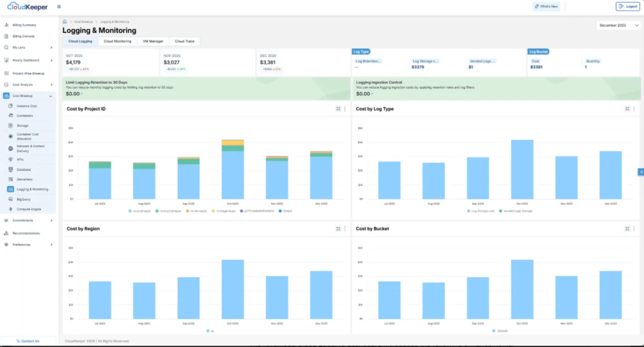The width and height of the screenshot is (644, 347).
Task: Open Cost by Bucket kebab menu
Action: click(634, 228)
